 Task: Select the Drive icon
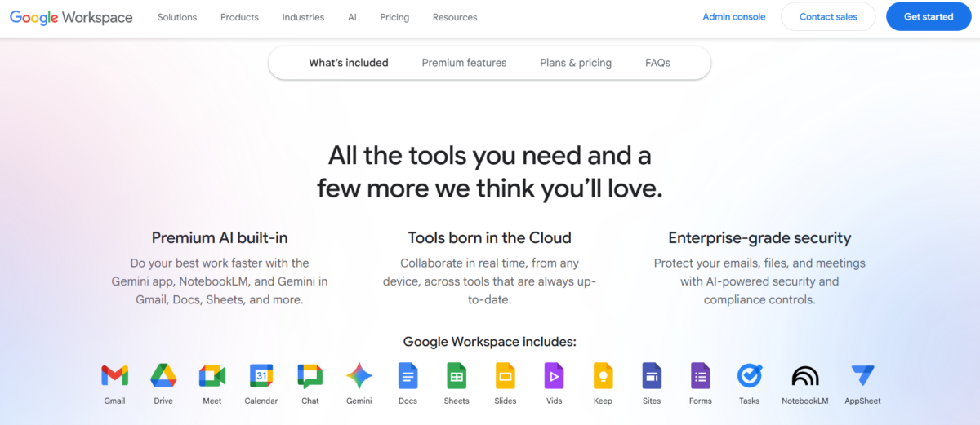click(163, 376)
